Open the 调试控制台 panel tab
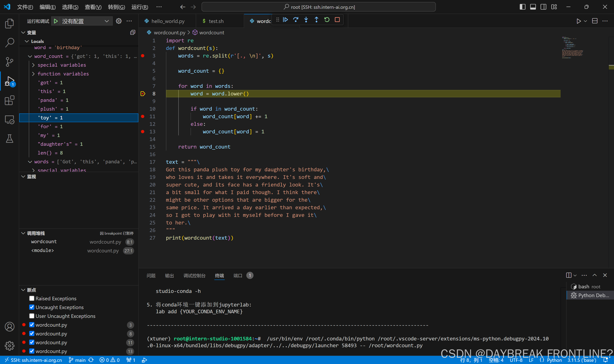 click(194, 276)
